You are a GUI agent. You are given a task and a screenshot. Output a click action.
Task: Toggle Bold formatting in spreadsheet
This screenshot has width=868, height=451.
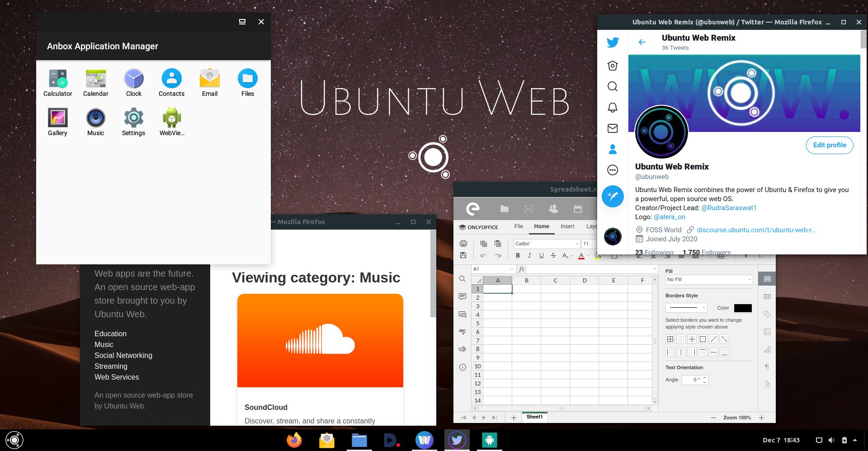(x=518, y=255)
